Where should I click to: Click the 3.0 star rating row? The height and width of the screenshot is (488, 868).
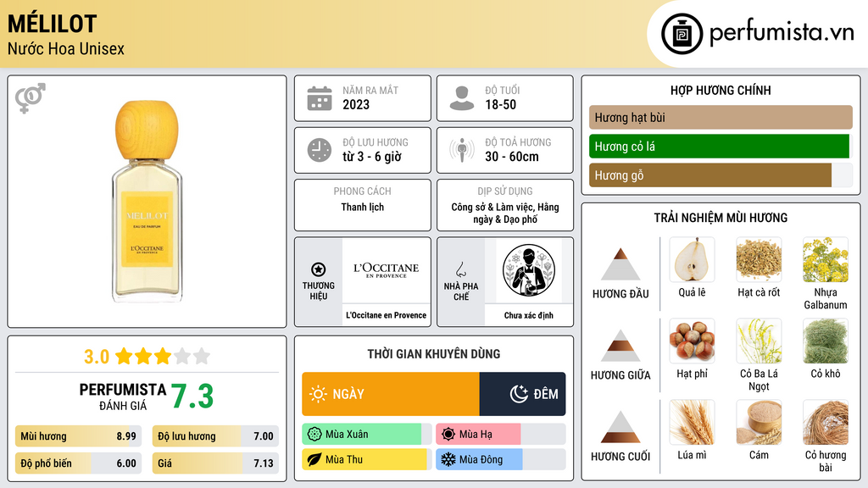[147, 357]
